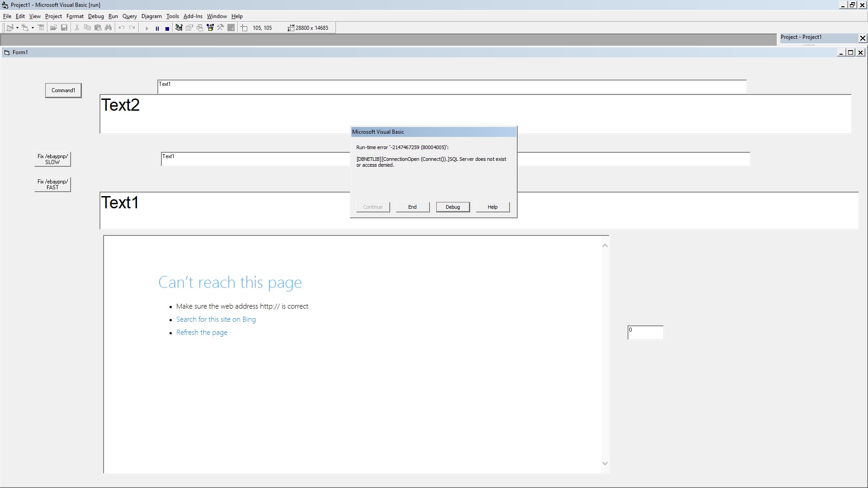Open the Project menu
868x488 pixels.
[53, 16]
